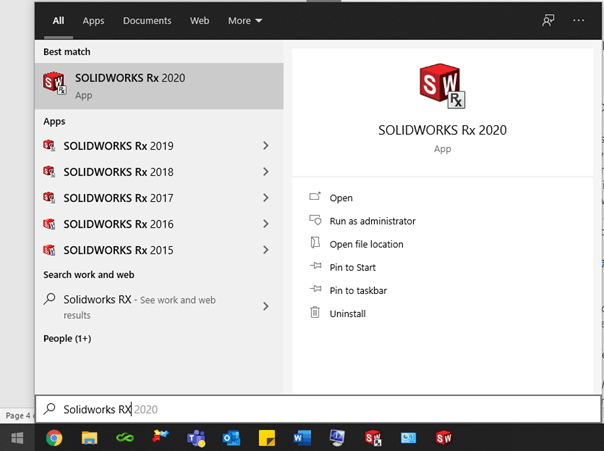604x451 pixels.
Task: Launch SOLIDWORKS Rx 2018 from the apps list
Action: (118, 172)
